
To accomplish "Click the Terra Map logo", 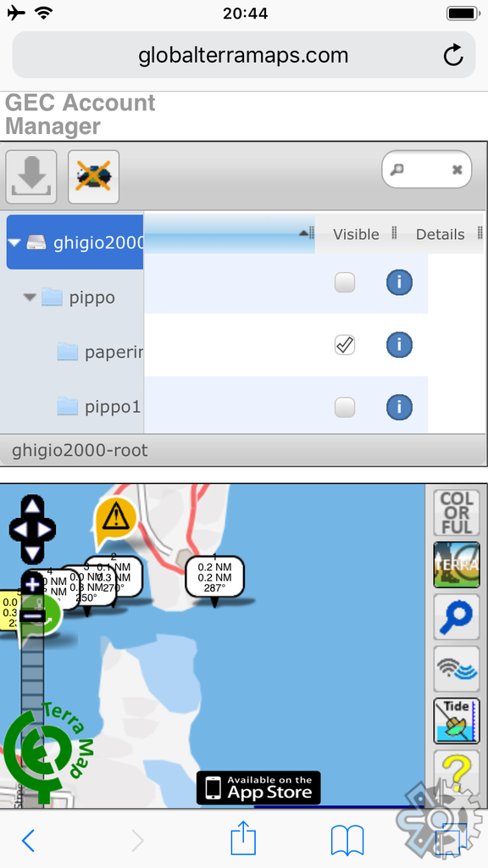I will pyautogui.click(x=48, y=751).
